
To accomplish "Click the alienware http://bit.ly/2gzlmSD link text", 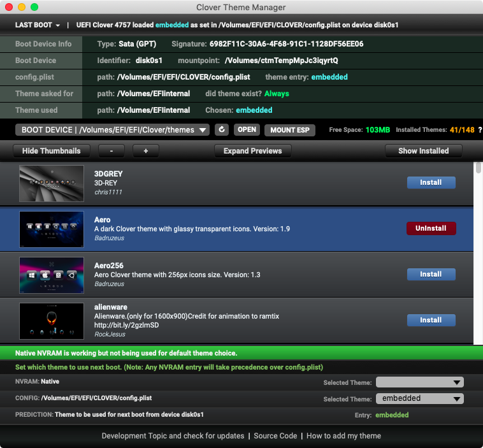I will click(127, 325).
